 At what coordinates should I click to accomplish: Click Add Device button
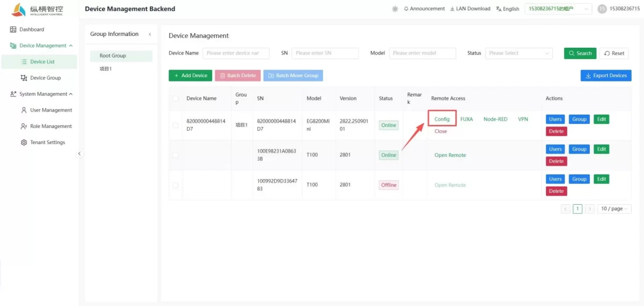[x=191, y=76]
